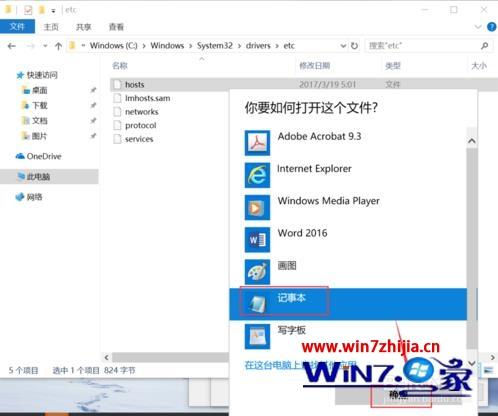Open the 查看 ribbon tab
Image resolution: width=498 pixels, height=416 pixels.
(x=116, y=27)
